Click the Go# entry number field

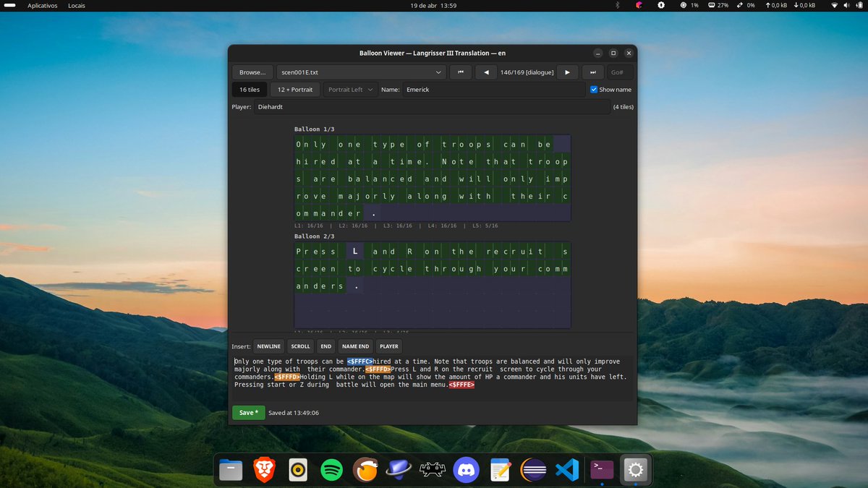(620, 72)
